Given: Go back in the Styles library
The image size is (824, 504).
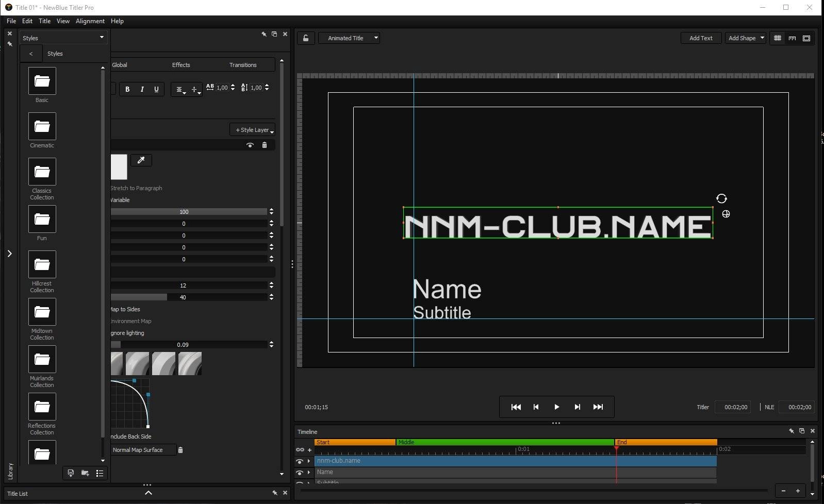Looking at the screenshot, I should point(31,54).
